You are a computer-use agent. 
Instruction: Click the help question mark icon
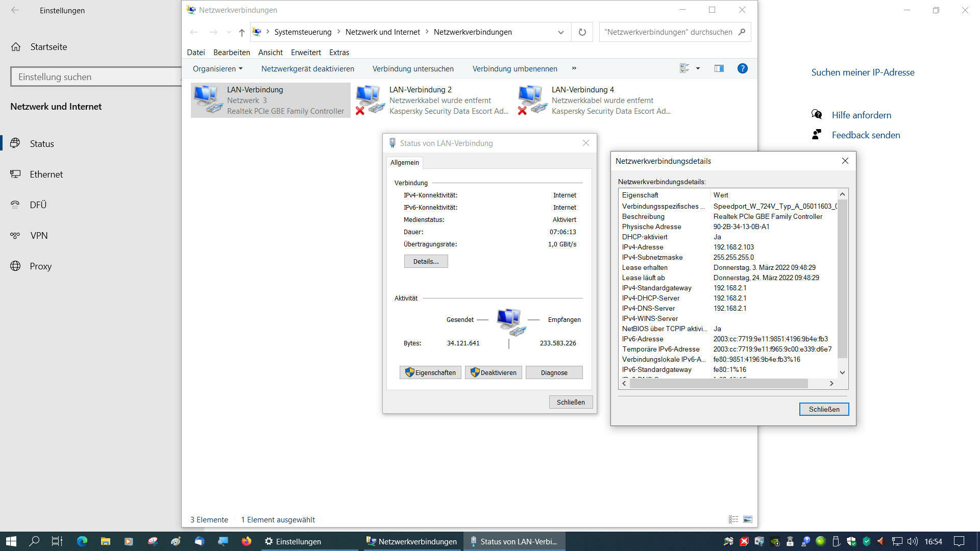(742, 68)
